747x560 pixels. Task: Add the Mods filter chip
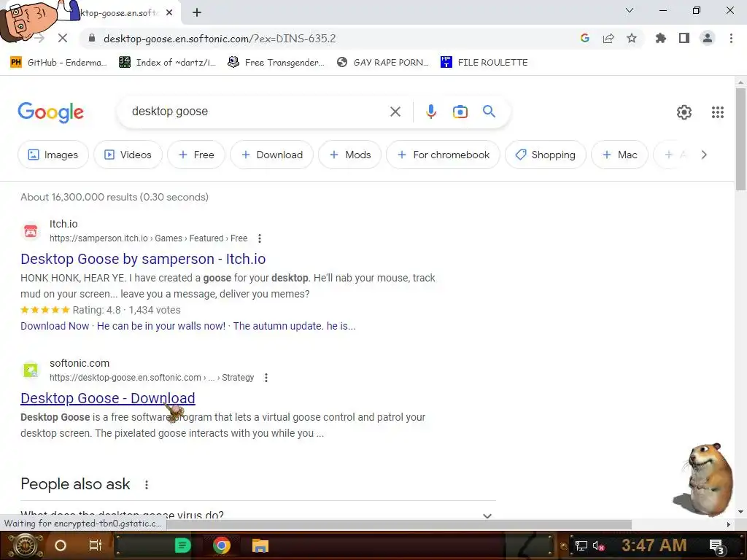(x=350, y=155)
